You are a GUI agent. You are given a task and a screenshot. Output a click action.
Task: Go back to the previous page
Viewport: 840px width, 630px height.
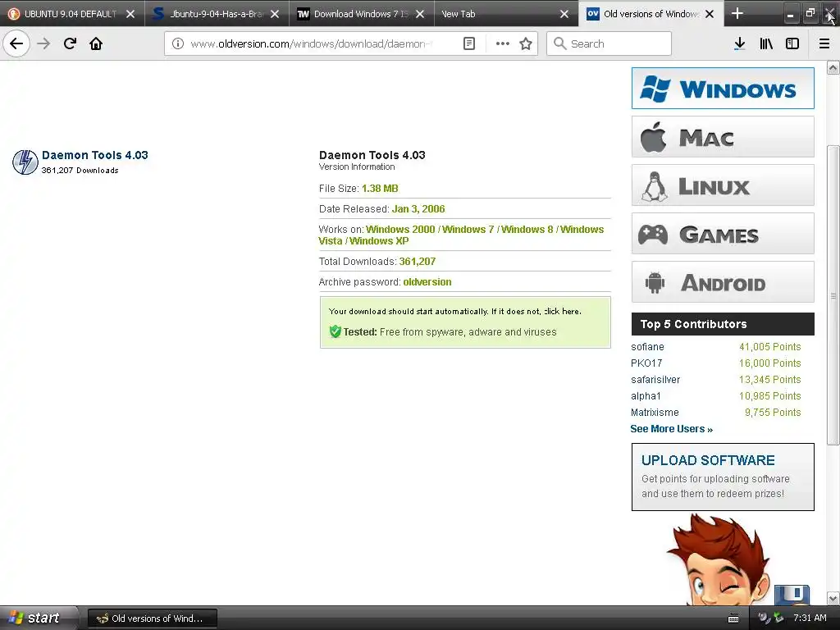pyautogui.click(x=16, y=43)
